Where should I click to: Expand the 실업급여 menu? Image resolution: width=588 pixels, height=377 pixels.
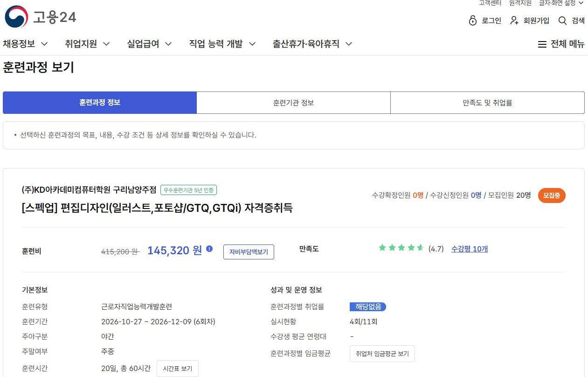pos(150,44)
